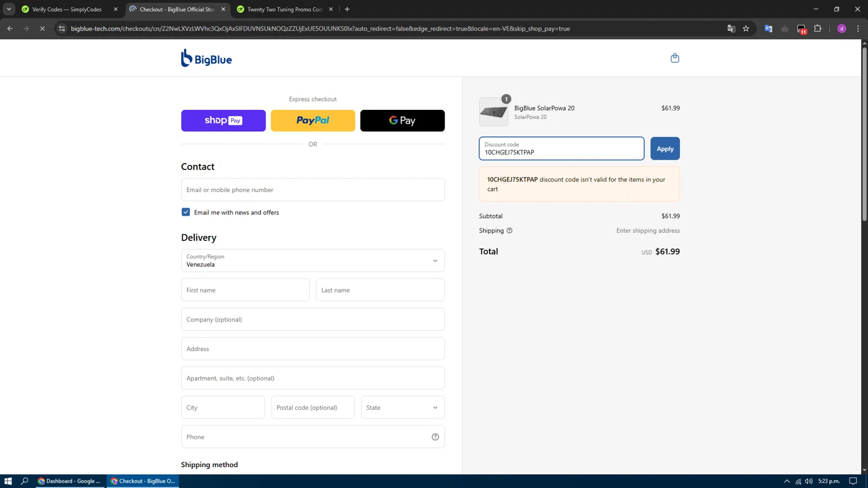
Task: Pay with Shop Pay button
Action: [x=223, y=121]
